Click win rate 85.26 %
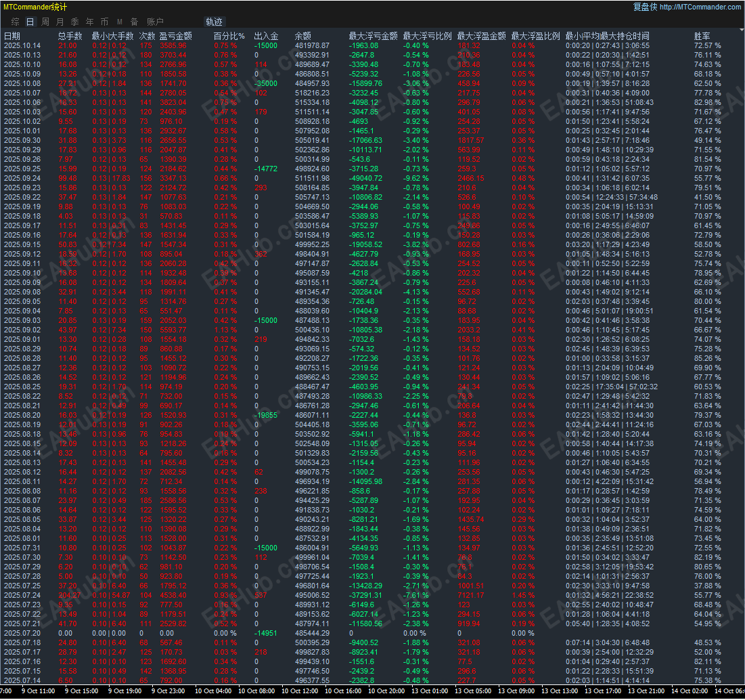Screen dimensions: 745x700 tap(708, 358)
